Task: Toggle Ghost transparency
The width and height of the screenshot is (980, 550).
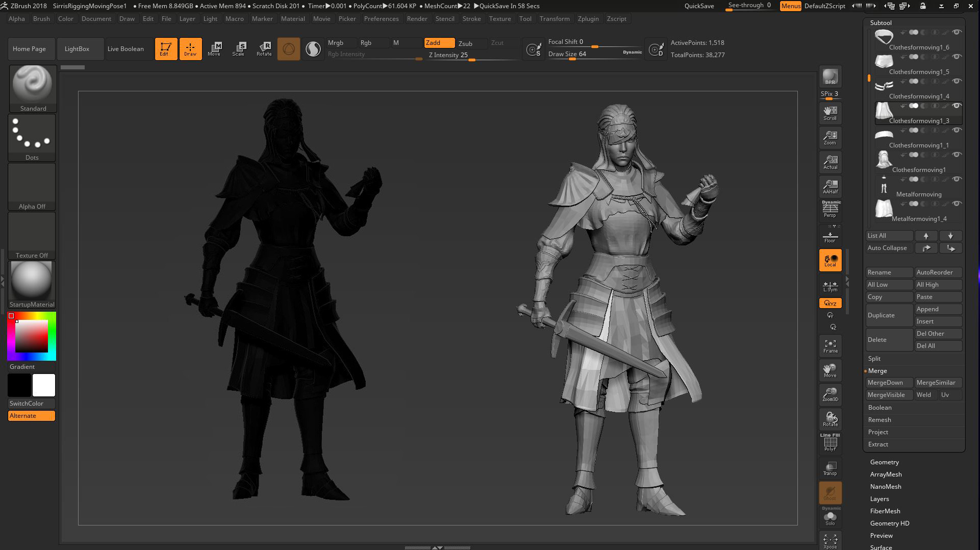Action: coord(830,493)
